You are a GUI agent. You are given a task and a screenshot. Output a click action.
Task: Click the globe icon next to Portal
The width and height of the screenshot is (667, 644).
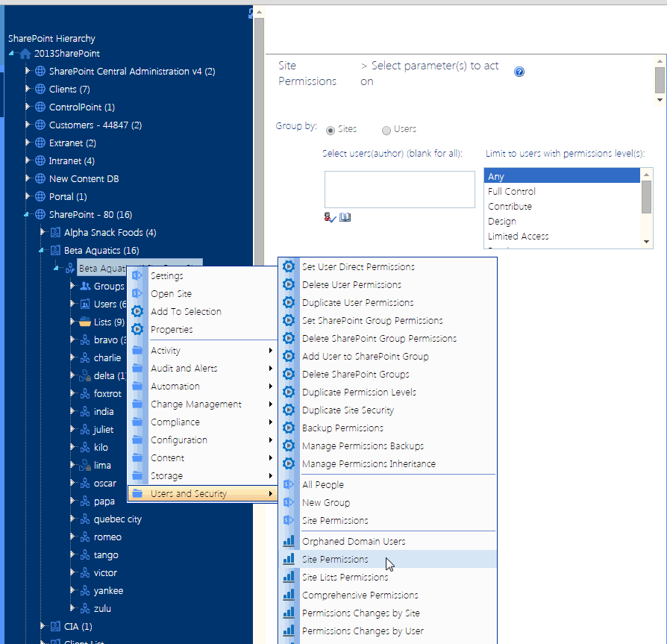[x=40, y=196]
